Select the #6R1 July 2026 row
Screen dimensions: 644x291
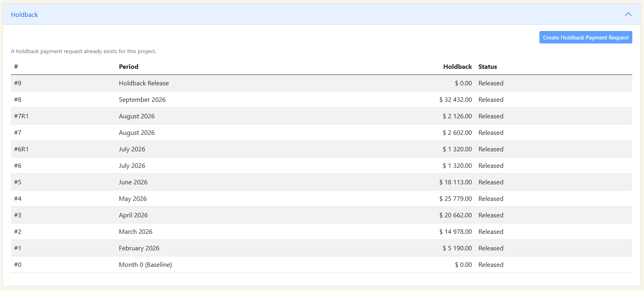coord(132,149)
